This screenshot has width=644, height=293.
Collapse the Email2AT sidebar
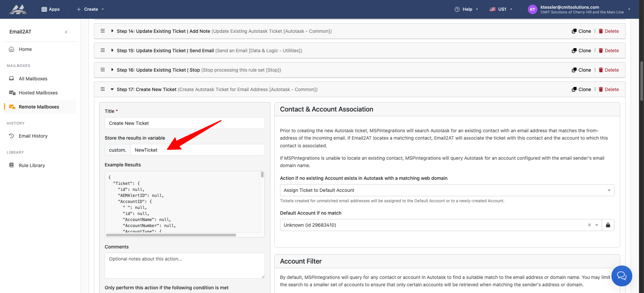tap(66, 32)
